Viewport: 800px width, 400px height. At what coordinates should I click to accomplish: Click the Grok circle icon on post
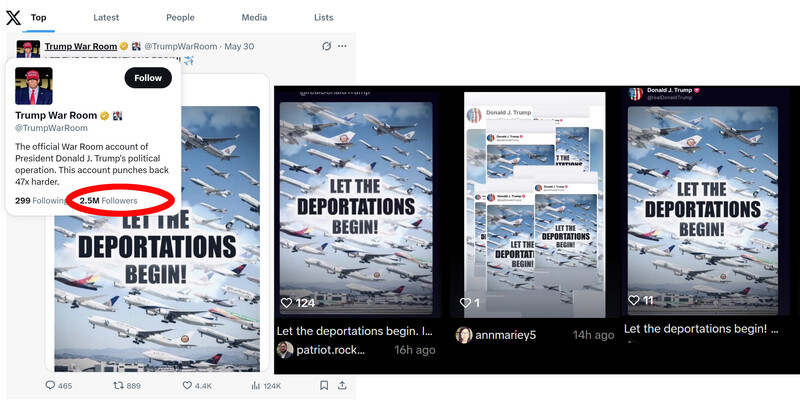click(x=327, y=46)
